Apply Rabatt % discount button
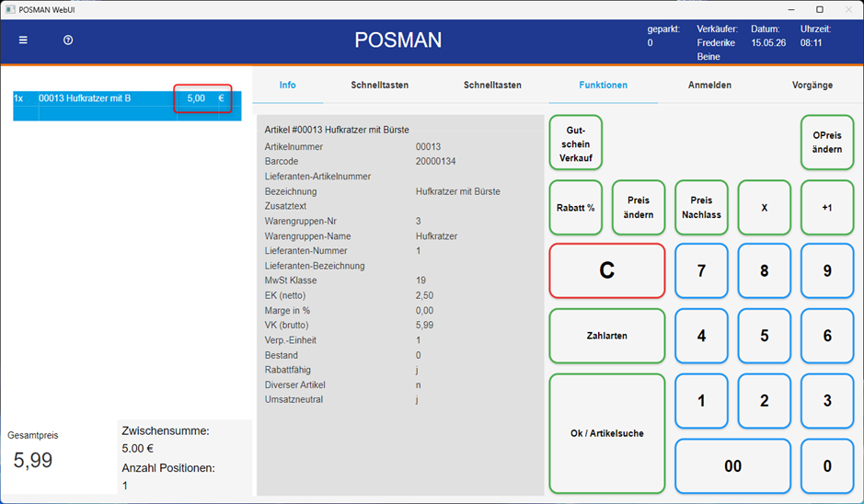This screenshot has height=504, width=864. pyautogui.click(x=576, y=208)
